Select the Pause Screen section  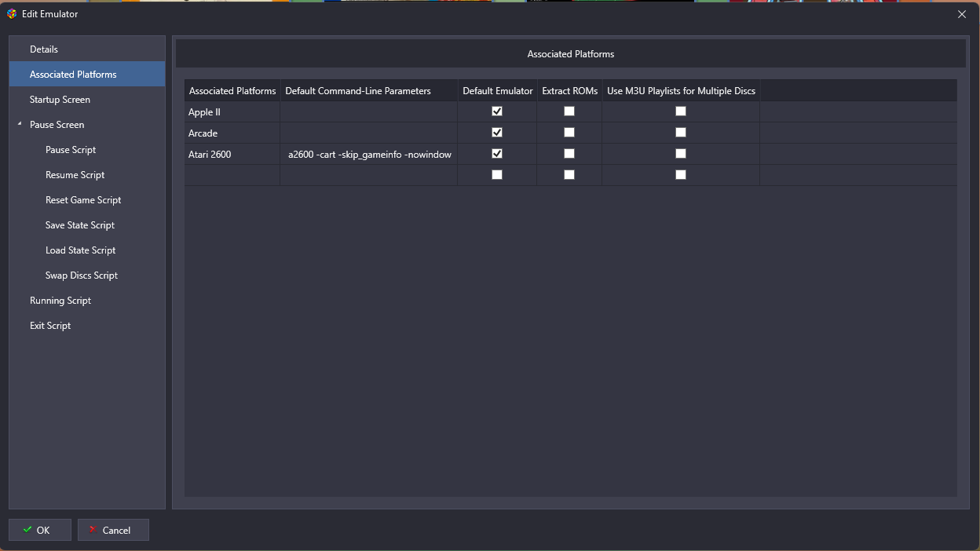tap(87, 124)
